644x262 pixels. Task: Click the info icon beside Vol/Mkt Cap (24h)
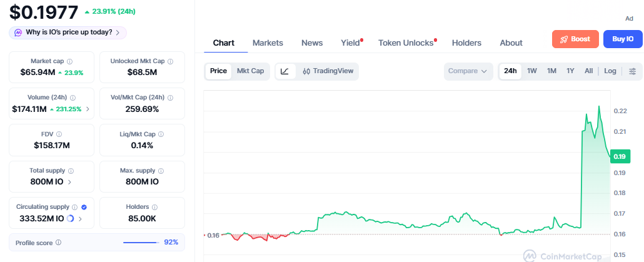170,98
